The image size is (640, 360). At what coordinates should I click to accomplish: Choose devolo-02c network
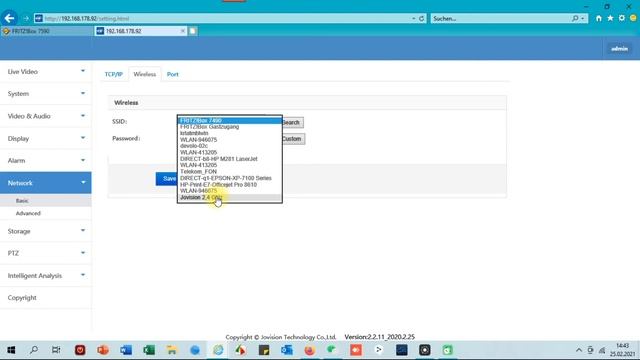[230, 146]
